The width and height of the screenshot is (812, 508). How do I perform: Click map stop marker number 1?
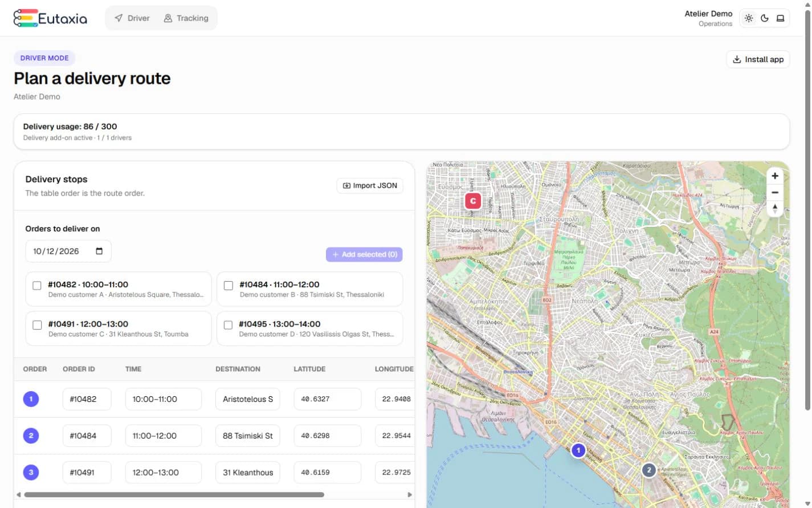click(x=578, y=450)
